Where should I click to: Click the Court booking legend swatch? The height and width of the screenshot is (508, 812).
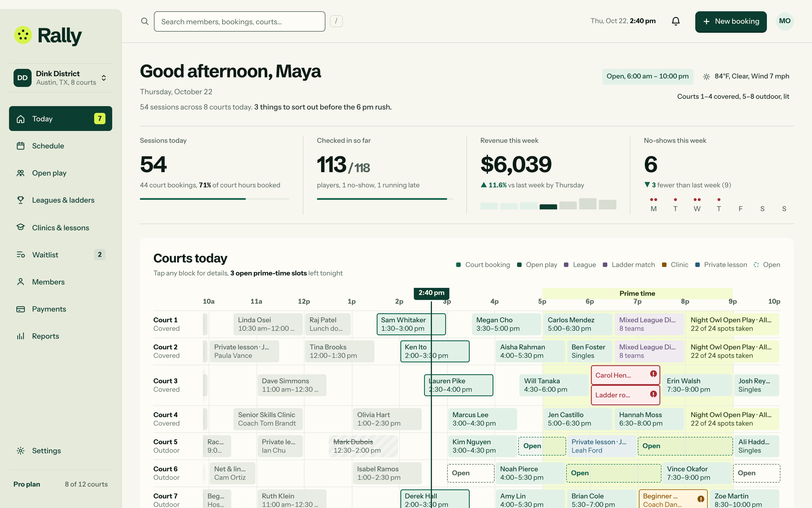pyautogui.click(x=458, y=265)
